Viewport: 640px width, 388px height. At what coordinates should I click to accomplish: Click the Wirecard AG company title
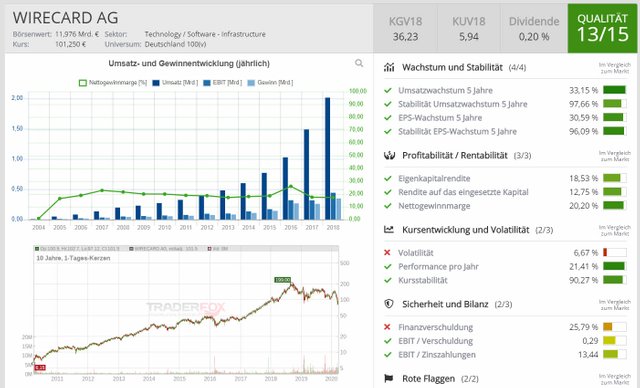tap(65, 18)
